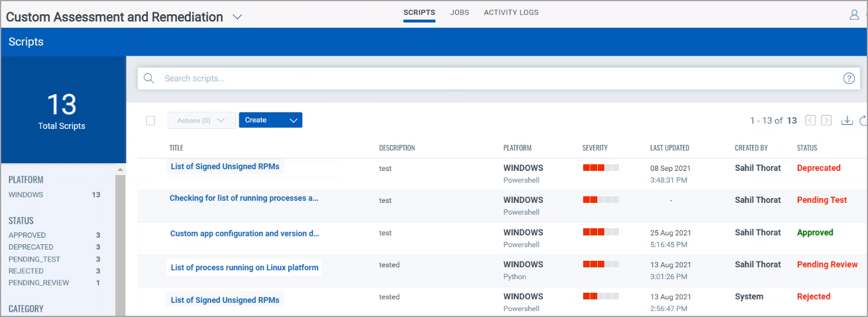Open List of process running on Linux platform
Image resolution: width=868 pixels, height=317 pixels.
pos(244,268)
